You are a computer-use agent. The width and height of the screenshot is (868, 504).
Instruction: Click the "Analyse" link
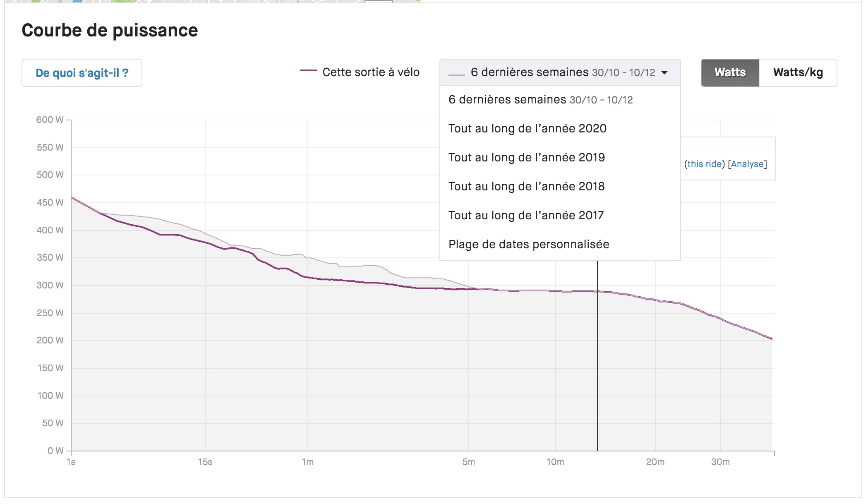tap(747, 164)
